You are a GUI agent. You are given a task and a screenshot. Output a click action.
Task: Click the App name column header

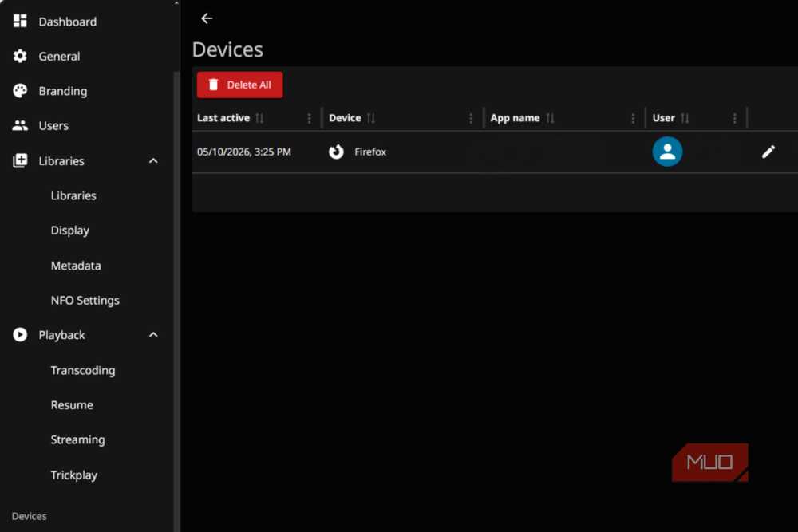click(x=515, y=118)
